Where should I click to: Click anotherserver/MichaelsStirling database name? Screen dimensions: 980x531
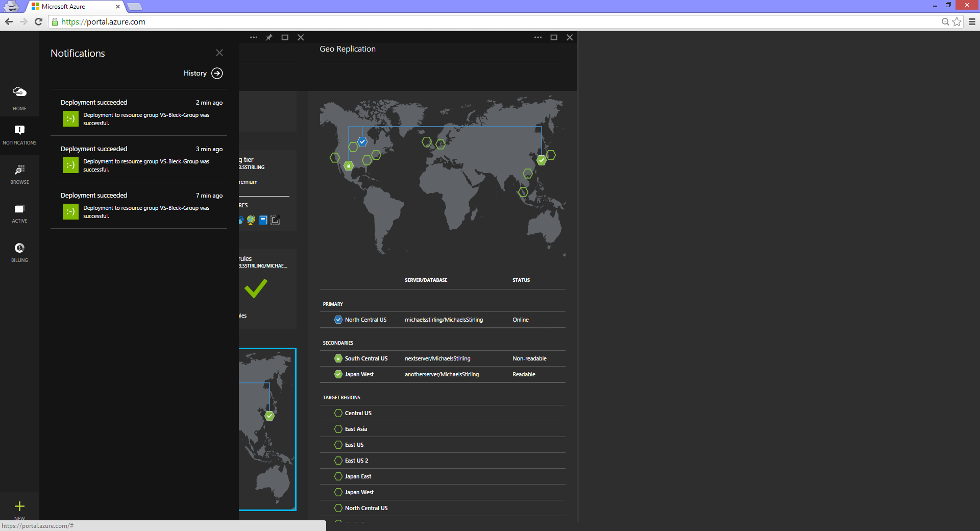(442, 374)
